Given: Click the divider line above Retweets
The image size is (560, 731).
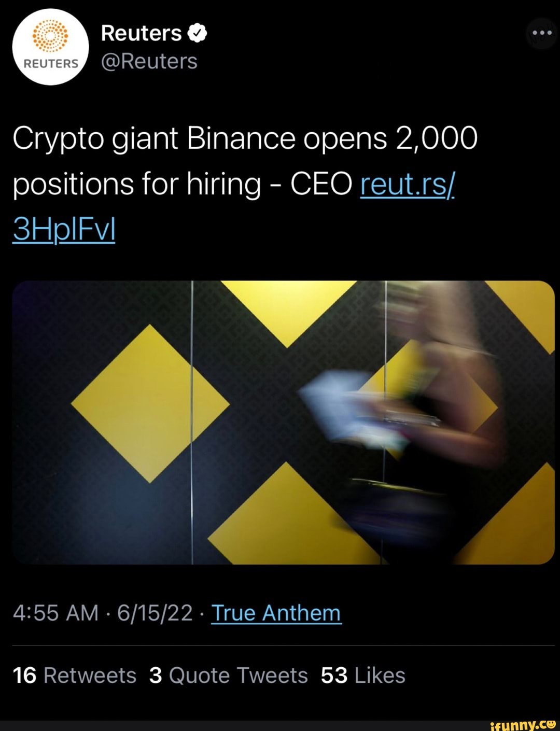Looking at the screenshot, I should (280, 643).
